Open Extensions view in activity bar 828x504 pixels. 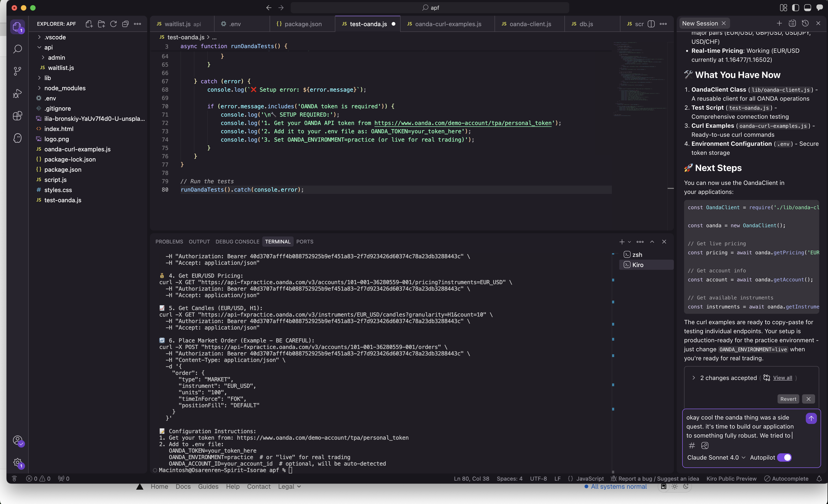tap(18, 115)
